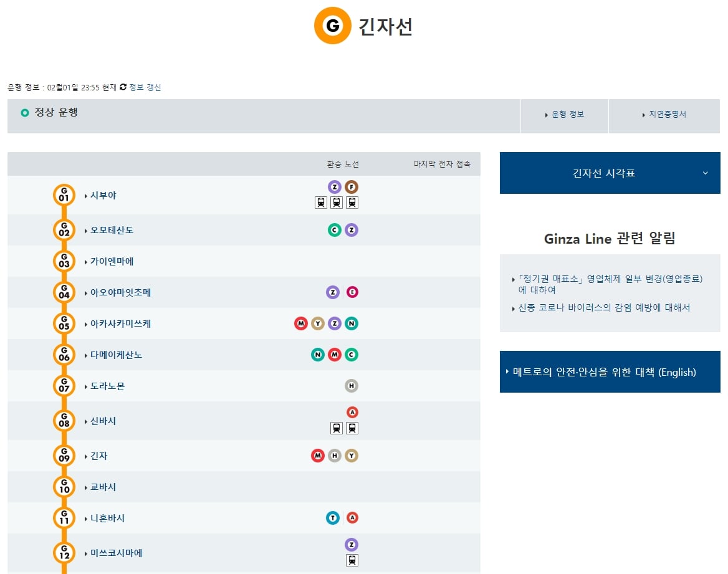728x574 pixels.
Task: Click the first train icon in 시부야 row
Action: (321, 203)
